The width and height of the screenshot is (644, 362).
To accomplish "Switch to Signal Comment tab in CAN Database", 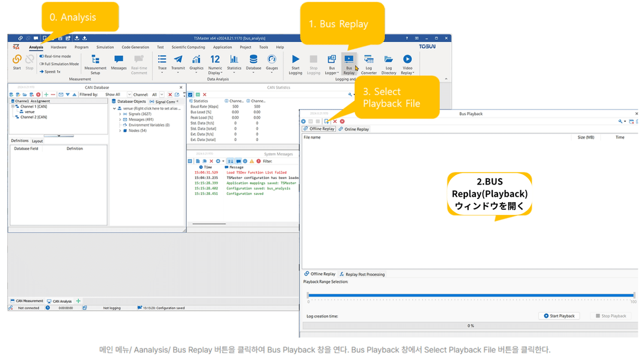I will click(162, 101).
